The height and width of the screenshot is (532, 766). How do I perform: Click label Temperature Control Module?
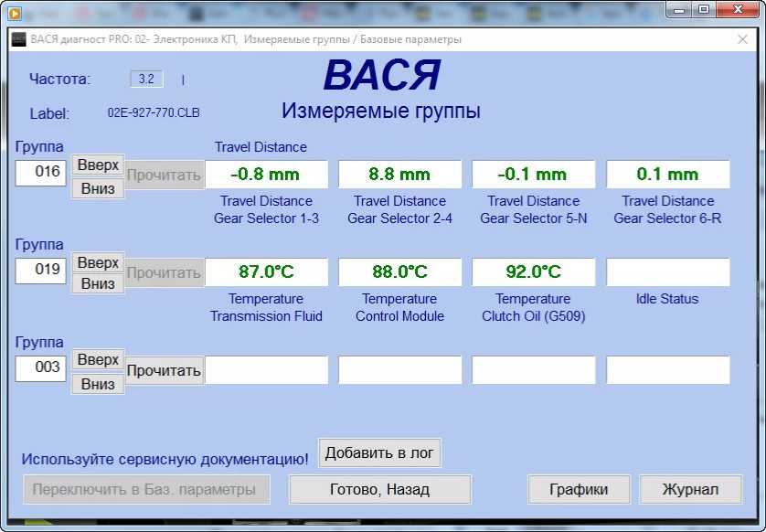pyautogui.click(x=399, y=307)
